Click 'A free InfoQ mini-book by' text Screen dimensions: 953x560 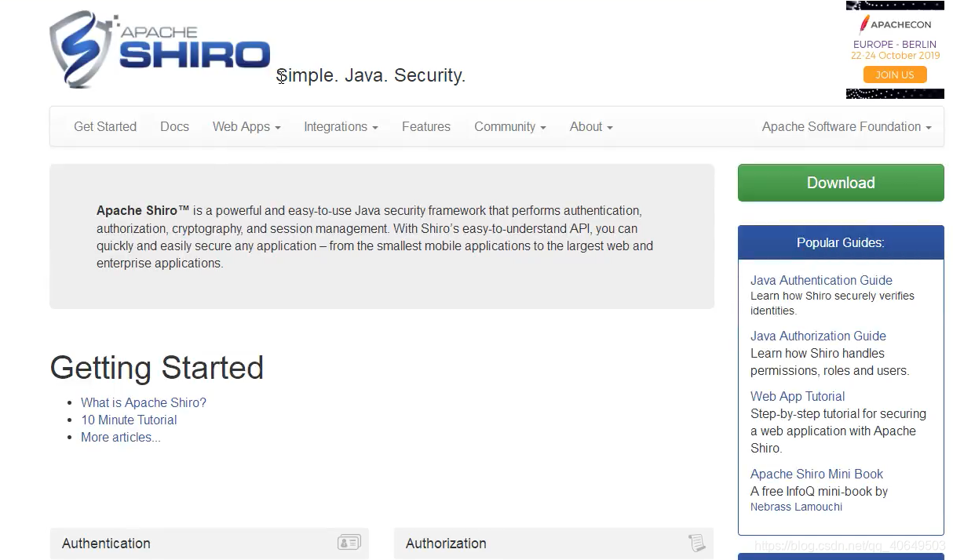[819, 491]
